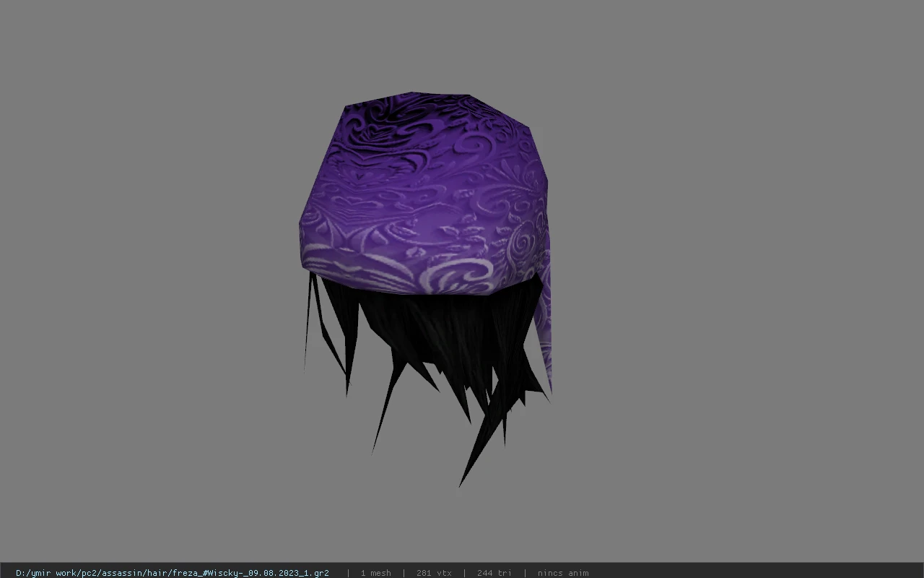Click the "244 tri" triangle count
The image size is (924, 578).
pyautogui.click(x=494, y=573)
